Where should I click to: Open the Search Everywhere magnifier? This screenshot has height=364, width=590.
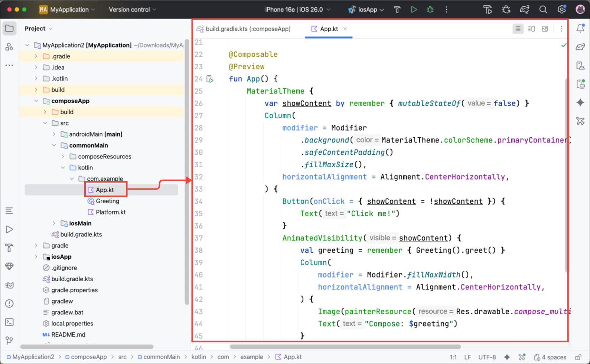click(543, 10)
